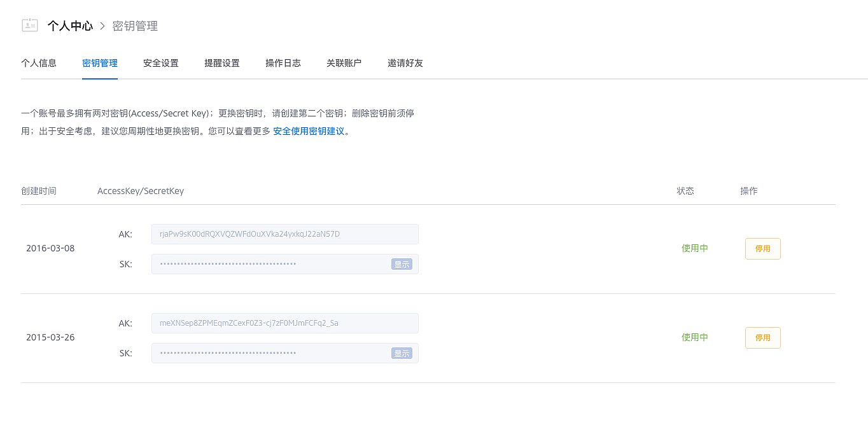
Task: Open the 邀请好友 tab
Action: point(405,63)
